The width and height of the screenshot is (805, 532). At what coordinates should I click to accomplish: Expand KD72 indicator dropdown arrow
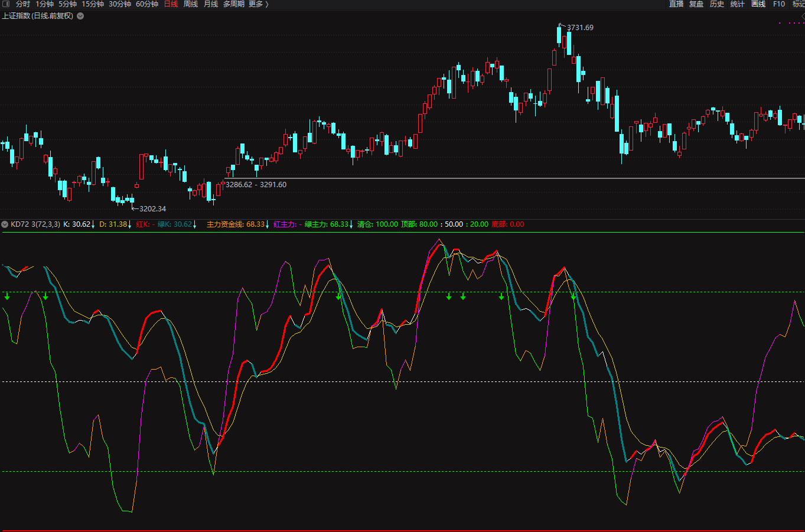[x=5, y=224]
